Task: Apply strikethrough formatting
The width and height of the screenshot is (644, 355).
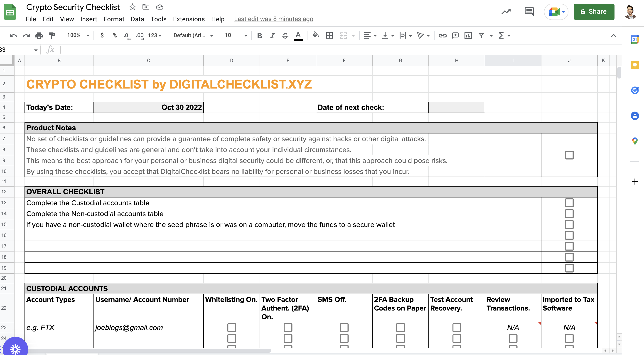Action: coord(285,35)
